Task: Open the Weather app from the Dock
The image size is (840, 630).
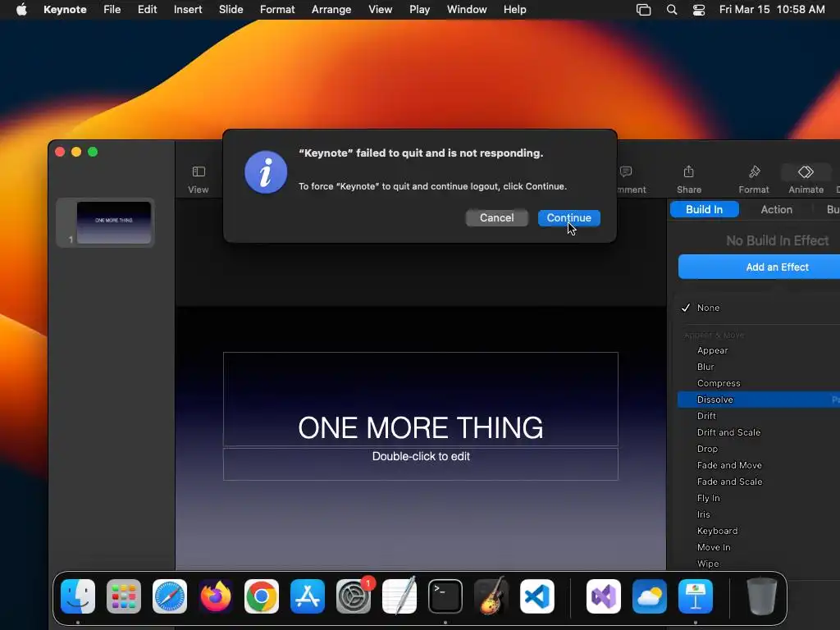Action: click(650, 596)
